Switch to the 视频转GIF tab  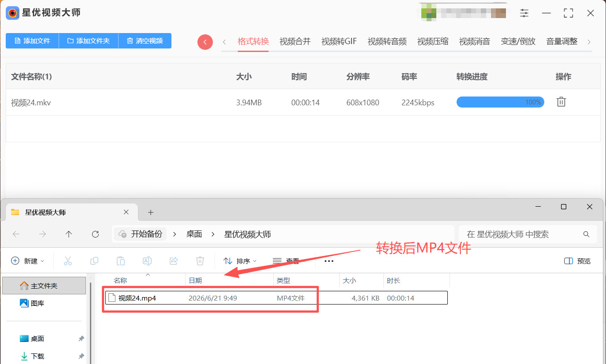pyautogui.click(x=339, y=41)
